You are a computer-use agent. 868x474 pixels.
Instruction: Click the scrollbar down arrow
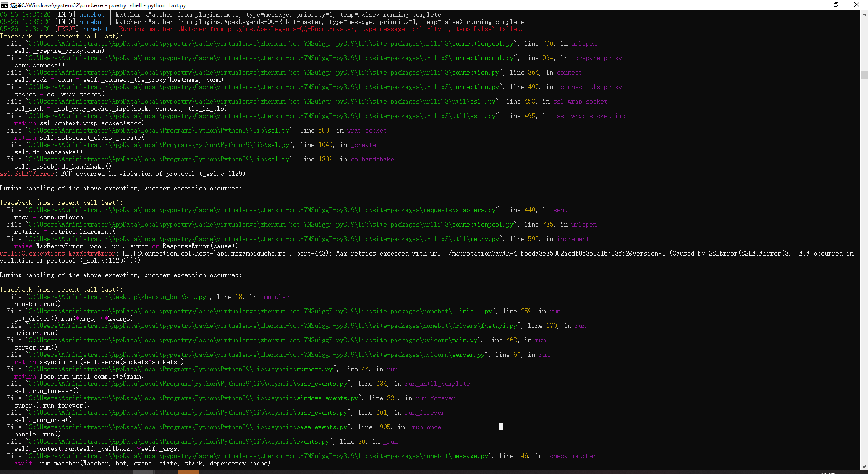click(x=864, y=466)
